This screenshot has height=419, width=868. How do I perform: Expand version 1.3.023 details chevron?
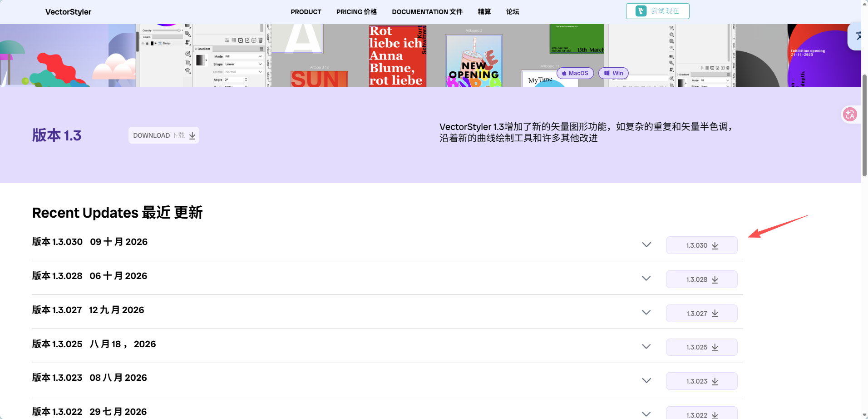(x=646, y=380)
